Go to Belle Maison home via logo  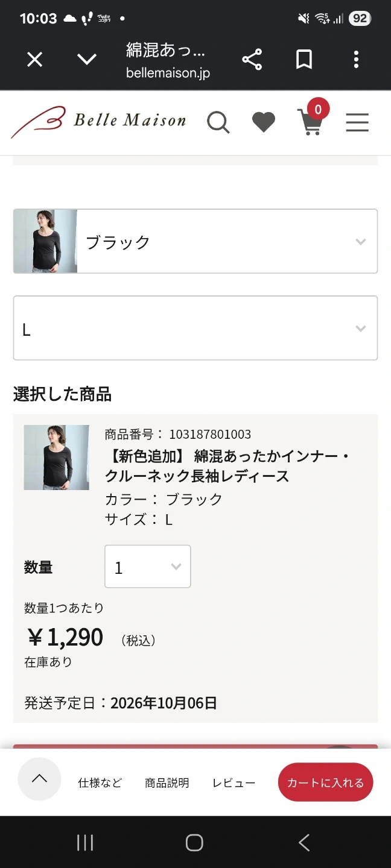coord(98,121)
